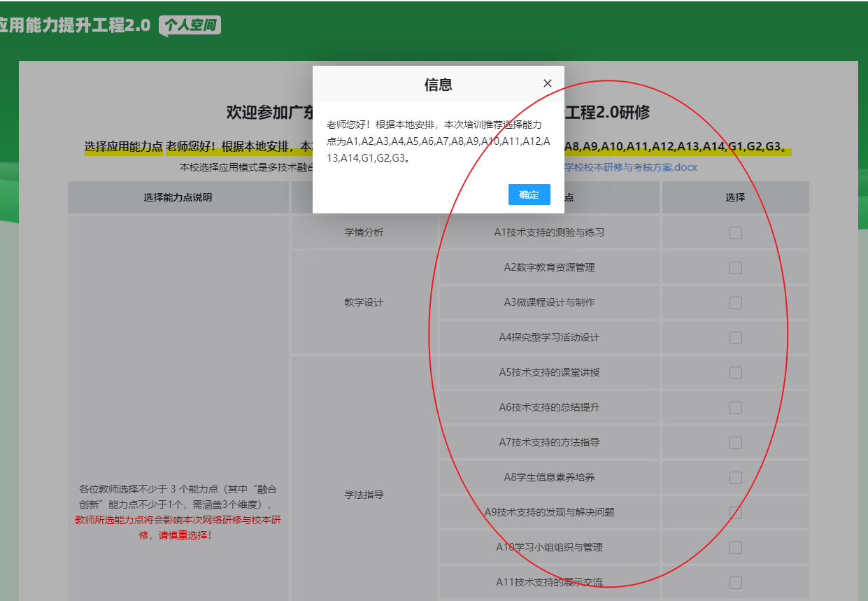Click the 学情分析 dimension cell
This screenshot has width=868, height=601.
point(364,232)
